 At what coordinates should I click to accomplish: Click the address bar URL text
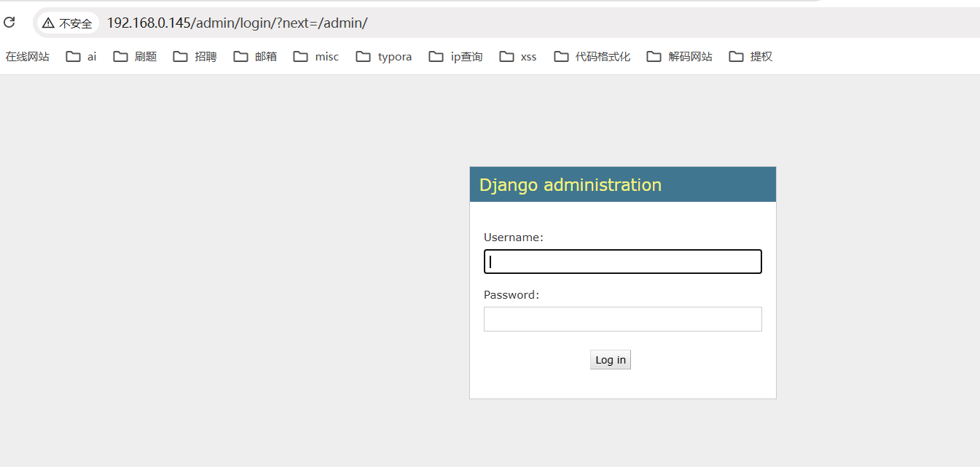click(237, 23)
